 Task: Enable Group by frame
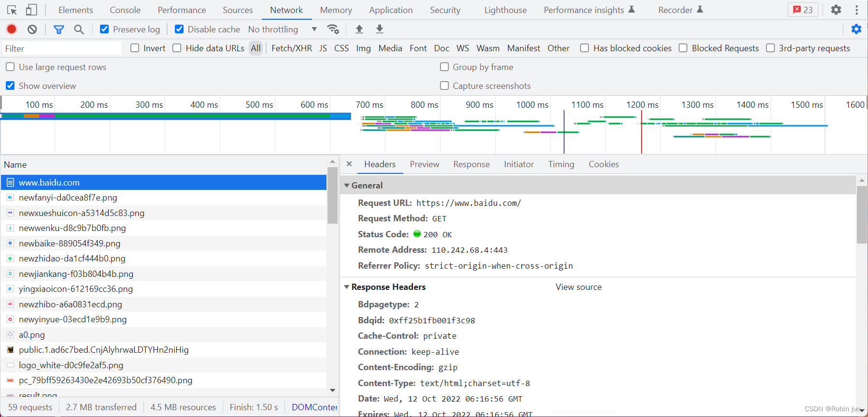point(444,67)
